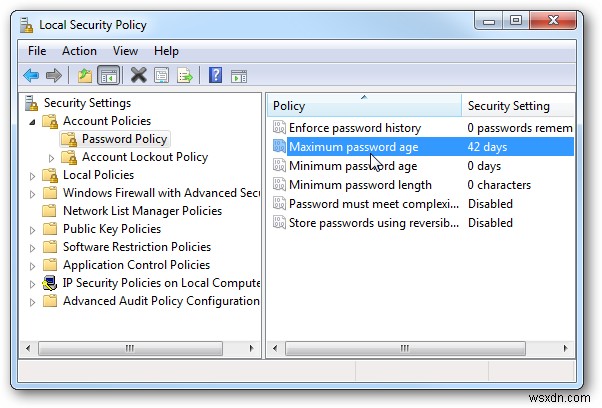Screen dimensions: 602x408
Task: Expand the Account Lockout Policy node
Action: pyautogui.click(x=52, y=157)
